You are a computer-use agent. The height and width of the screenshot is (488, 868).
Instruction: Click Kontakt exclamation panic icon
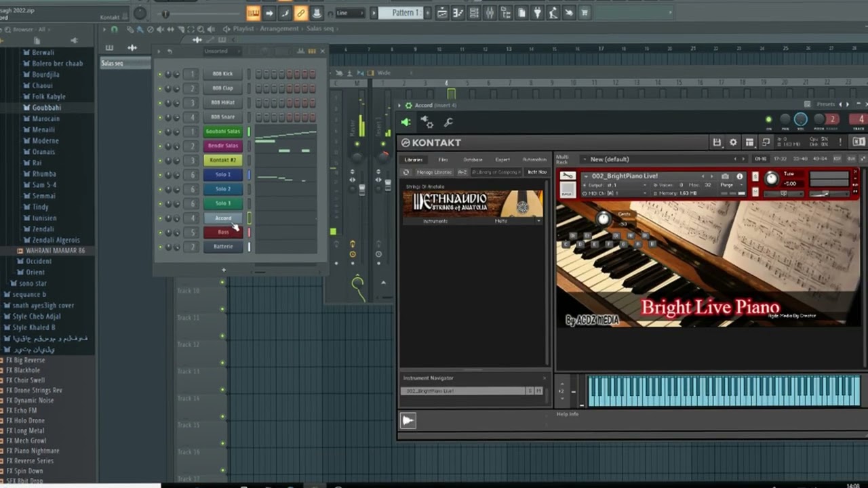tap(840, 142)
